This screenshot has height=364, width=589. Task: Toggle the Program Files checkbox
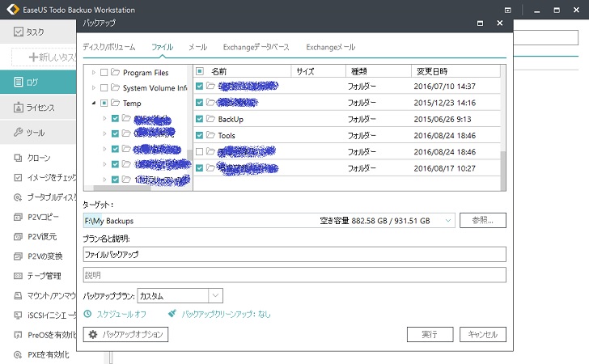coord(104,73)
